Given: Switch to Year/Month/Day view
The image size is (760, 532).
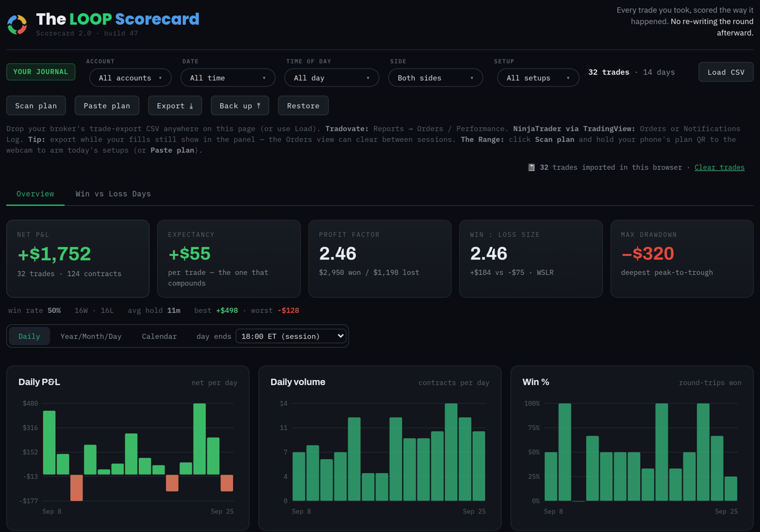Looking at the screenshot, I should tap(91, 336).
